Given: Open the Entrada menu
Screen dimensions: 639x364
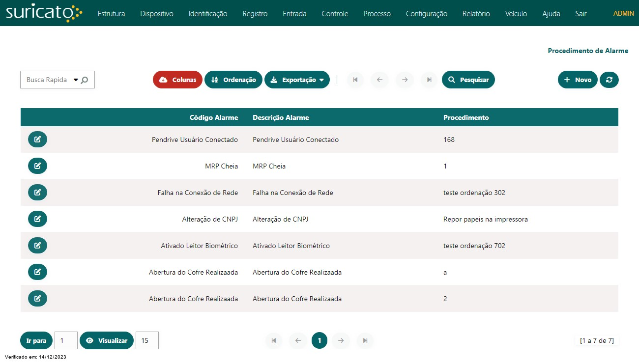Looking at the screenshot, I should coord(294,14).
